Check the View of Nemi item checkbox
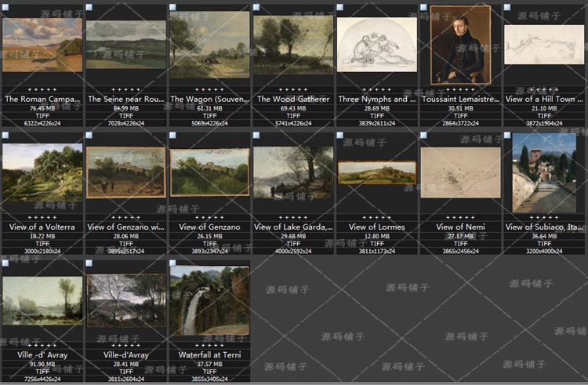Screen dimensions: 588x385 tap(423, 135)
